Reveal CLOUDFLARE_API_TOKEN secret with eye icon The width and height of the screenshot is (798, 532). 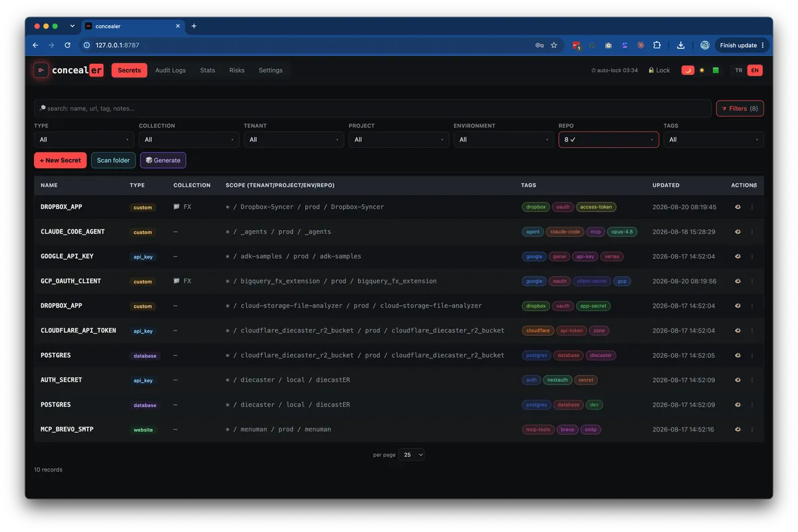tap(737, 331)
